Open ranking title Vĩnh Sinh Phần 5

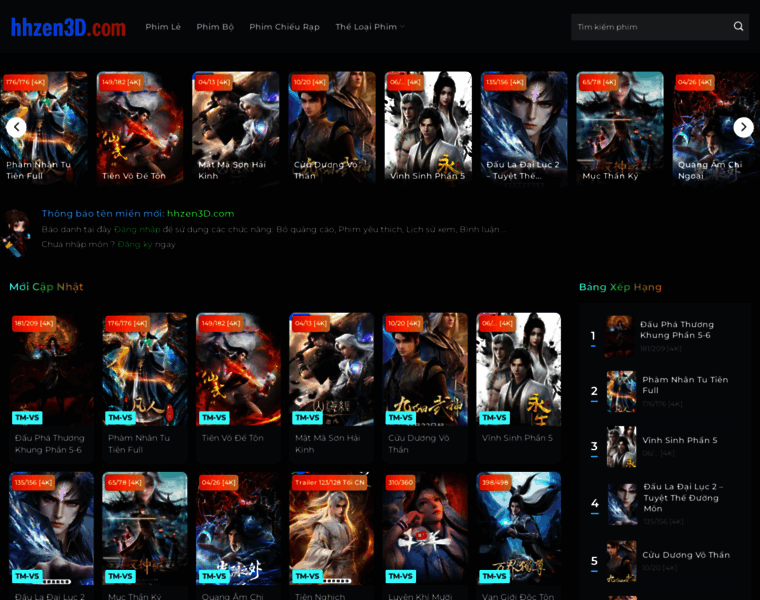point(680,440)
